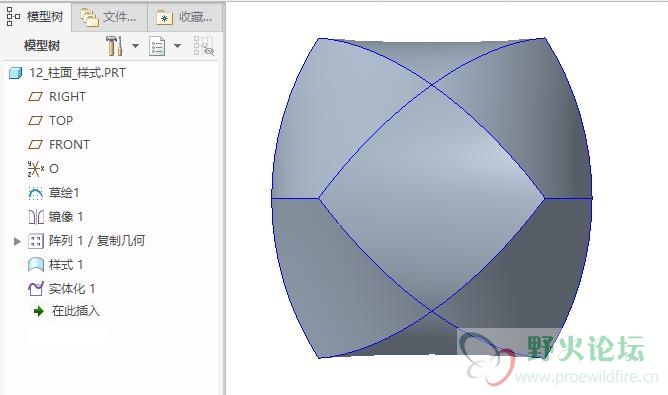The image size is (668, 395).
Task: Click the 在此插入 insert marker arrow
Action: pos(39,311)
